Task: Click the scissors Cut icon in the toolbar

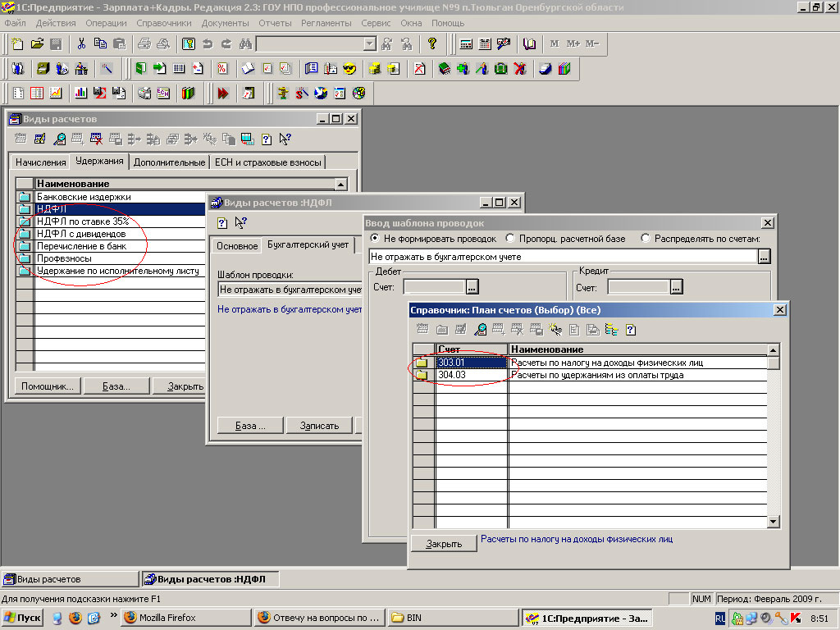Action: (81, 43)
